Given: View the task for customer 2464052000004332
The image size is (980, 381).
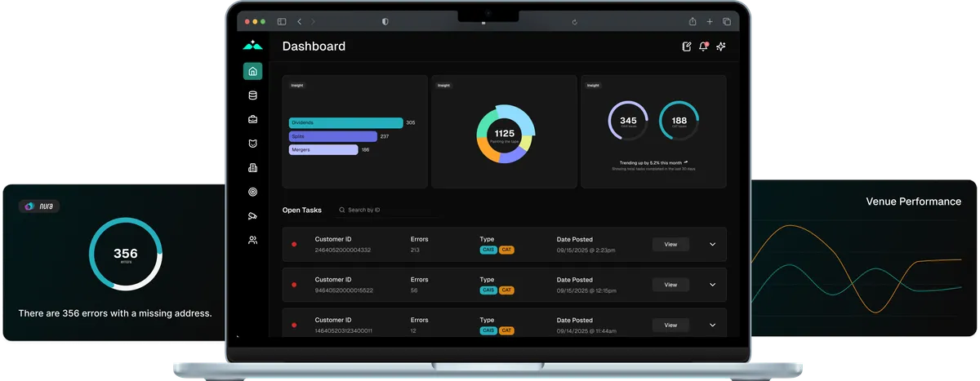Looking at the screenshot, I should 670,244.
